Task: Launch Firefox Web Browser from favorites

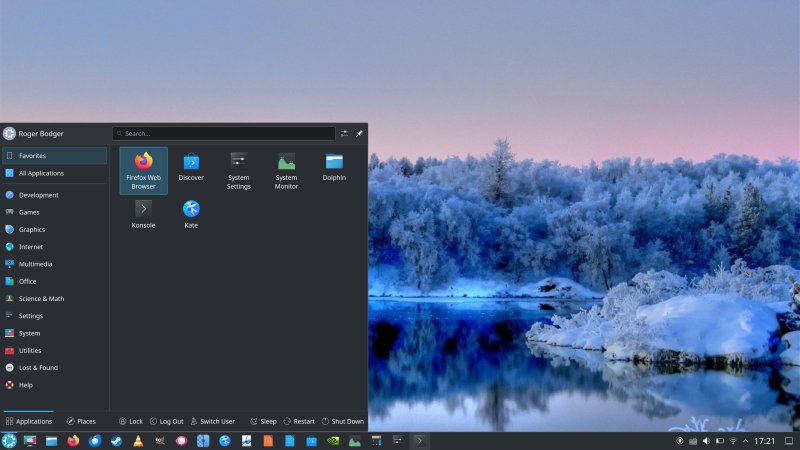Action: point(143,170)
